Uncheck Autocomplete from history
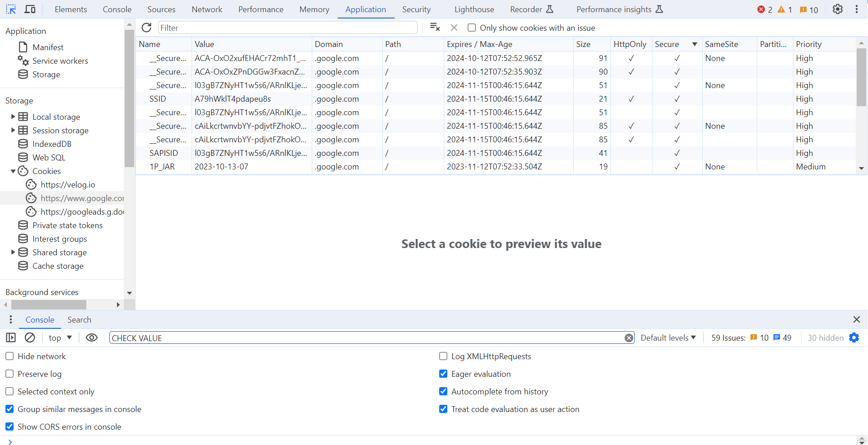Screen dimensions: 868x445 pos(443,391)
